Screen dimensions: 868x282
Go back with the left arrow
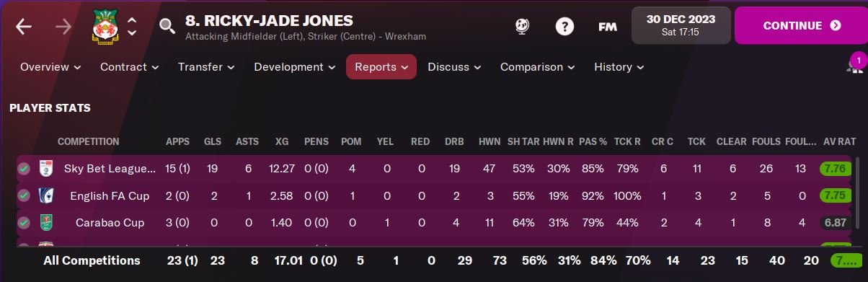(24, 27)
